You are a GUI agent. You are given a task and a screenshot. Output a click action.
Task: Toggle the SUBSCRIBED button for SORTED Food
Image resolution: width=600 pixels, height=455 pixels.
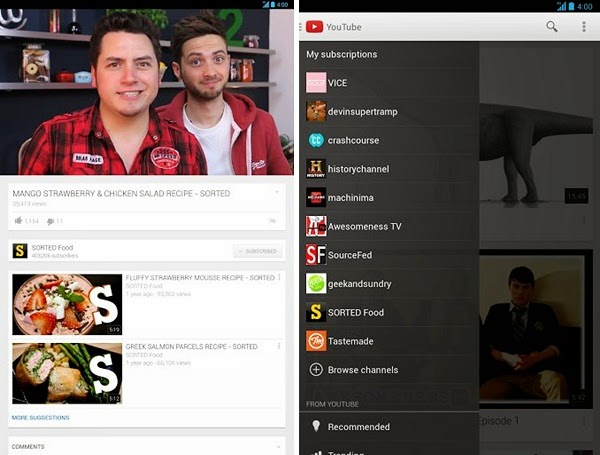258,251
